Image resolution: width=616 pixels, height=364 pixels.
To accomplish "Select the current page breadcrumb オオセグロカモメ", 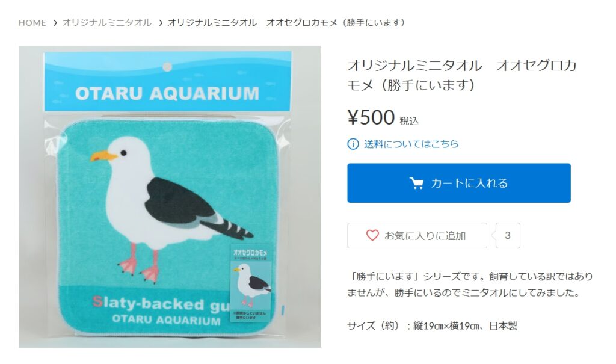I will coord(286,23).
